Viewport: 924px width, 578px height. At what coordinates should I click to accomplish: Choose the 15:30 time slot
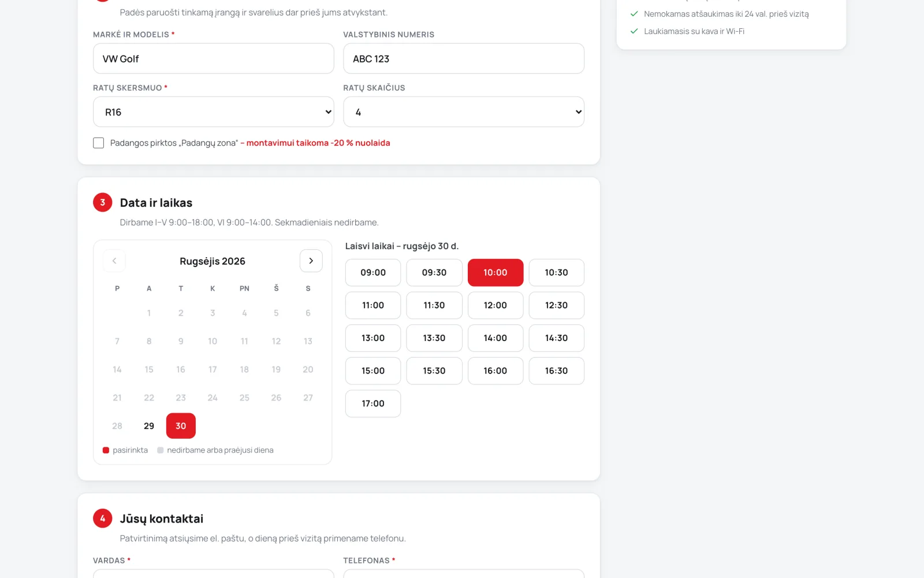(434, 371)
